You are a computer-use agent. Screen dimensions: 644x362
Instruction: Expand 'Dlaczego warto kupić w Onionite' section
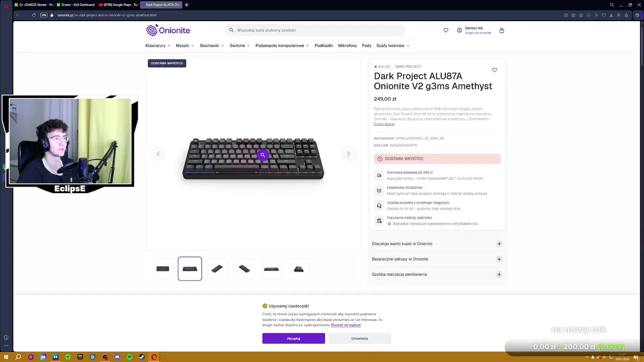tap(437, 244)
